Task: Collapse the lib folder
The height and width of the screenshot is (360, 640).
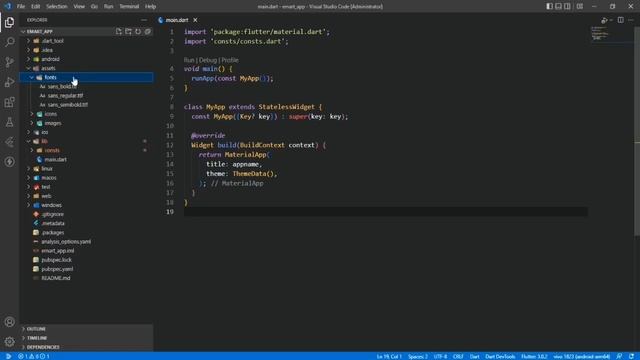Action: (x=87, y=141)
